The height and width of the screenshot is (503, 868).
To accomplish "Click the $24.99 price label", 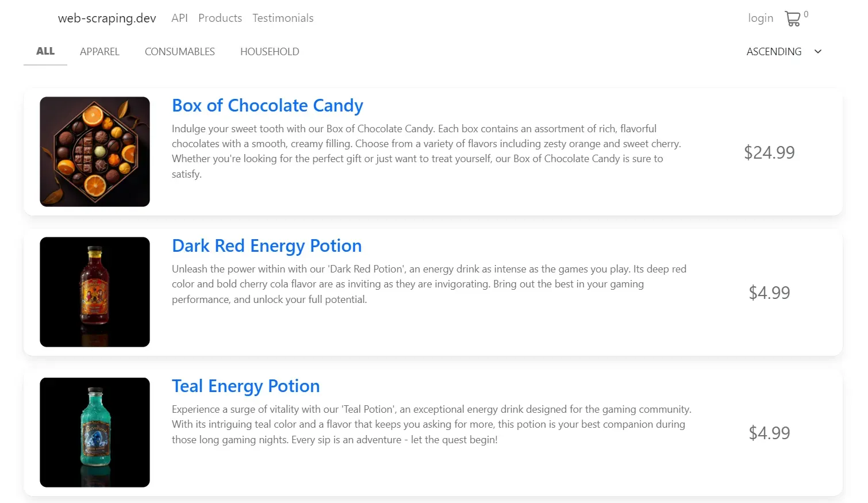I will click(769, 152).
